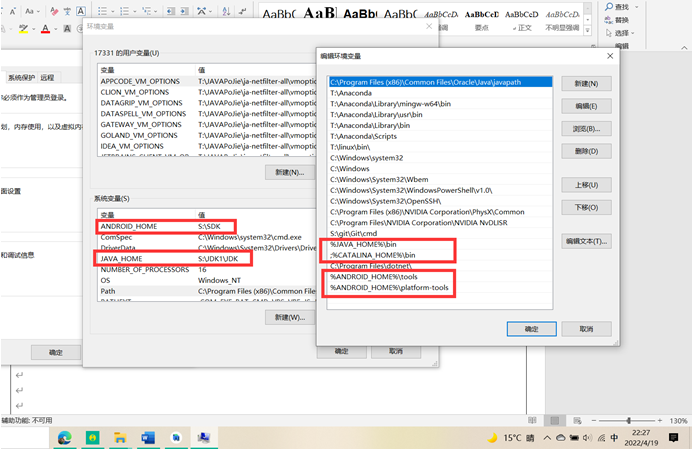Apply the 要点 style in Word
Image resolution: width=692 pixels, height=450 pixels.
(x=481, y=20)
